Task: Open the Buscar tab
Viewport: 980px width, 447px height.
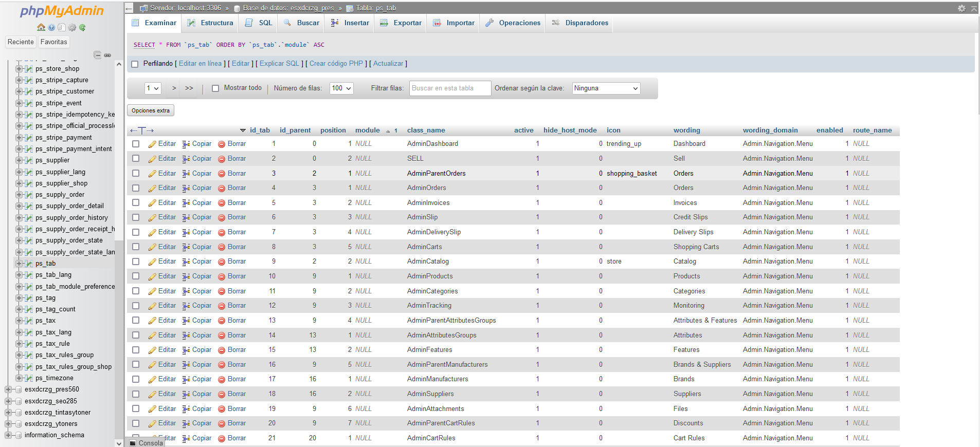Action: [x=301, y=23]
